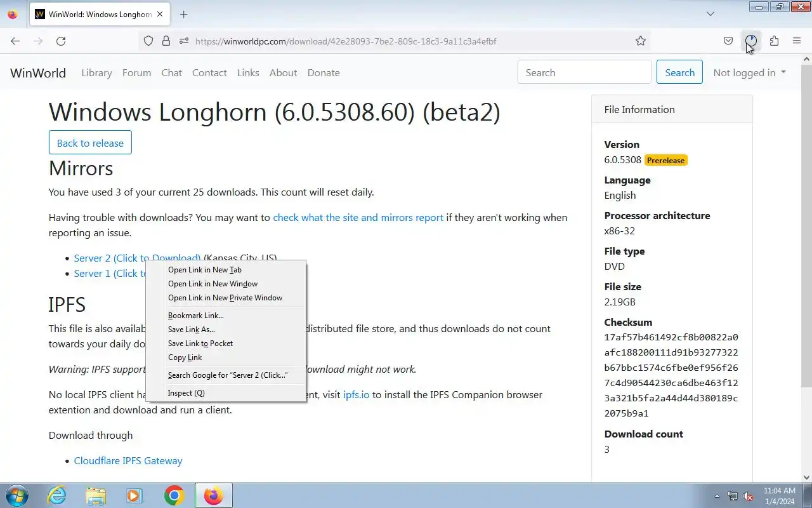Viewport: 812px width, 508px height.
Task: Select Save Link As from context menu
Action: [225, 330]
